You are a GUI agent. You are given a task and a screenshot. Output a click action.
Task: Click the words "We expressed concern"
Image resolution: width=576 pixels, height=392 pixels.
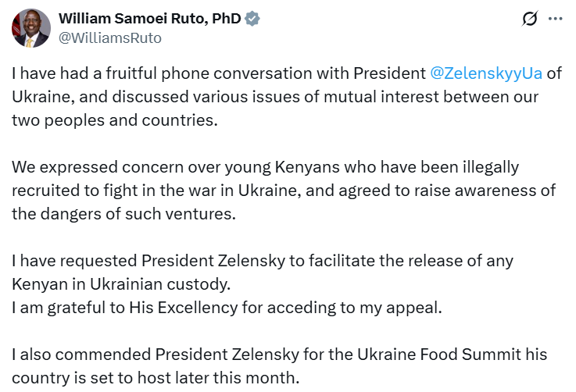(88, 167)
